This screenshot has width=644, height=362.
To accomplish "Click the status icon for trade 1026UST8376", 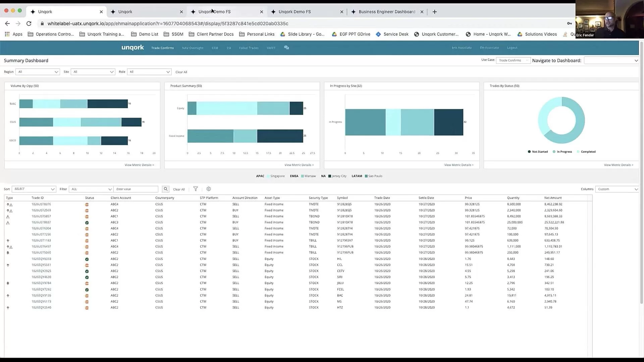I will point(87,204).
